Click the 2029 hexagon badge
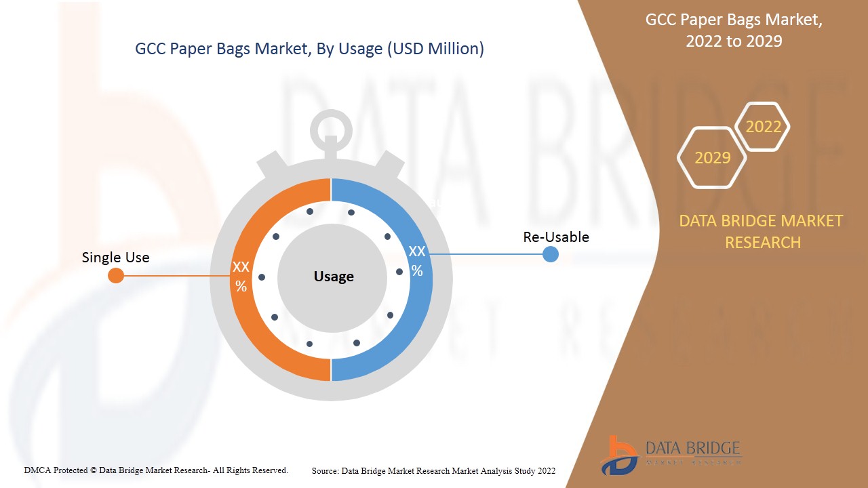Viewport: 868px width, 488px height. coord(712,158)
